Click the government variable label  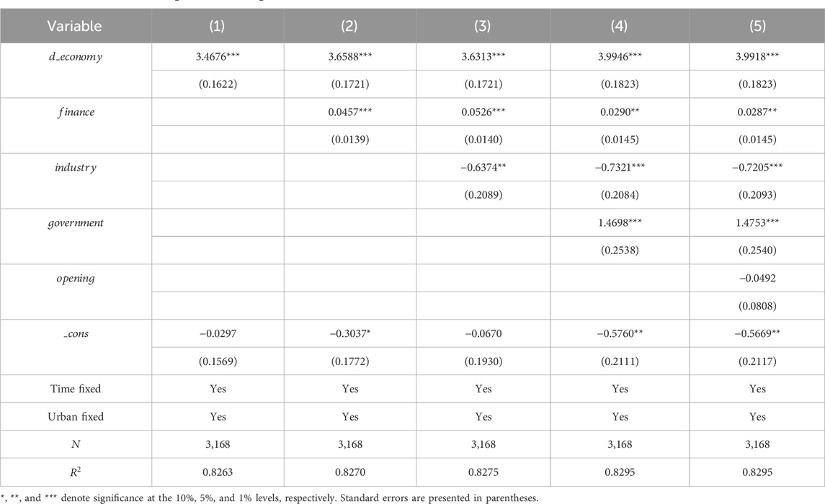[x=75, y=222]
